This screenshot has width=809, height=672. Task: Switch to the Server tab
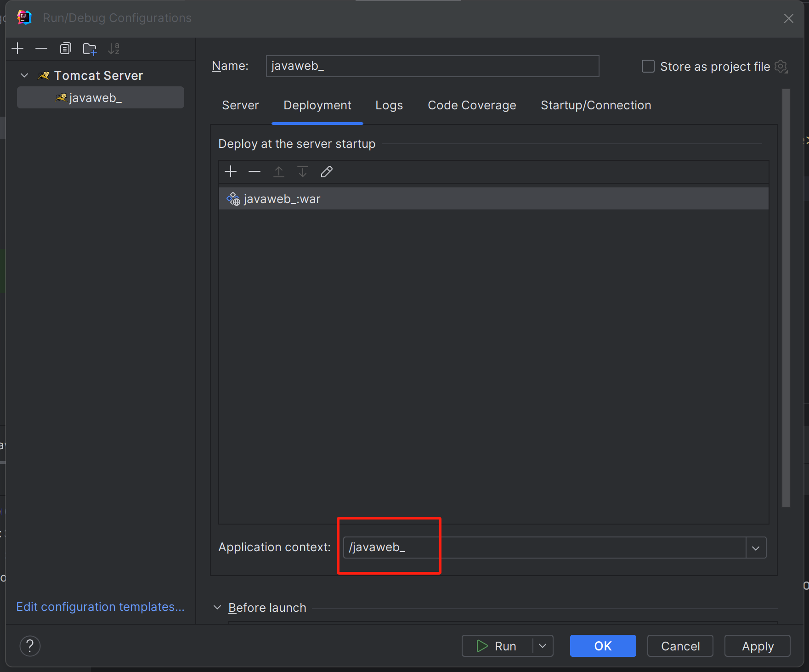coord(240,105)
